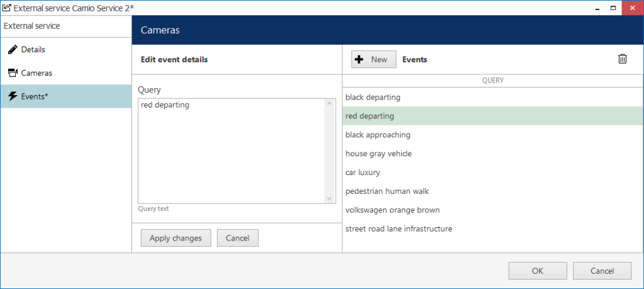Open the Details section
644x289 pixels.
pyautogui.click(x=65, y=50)
